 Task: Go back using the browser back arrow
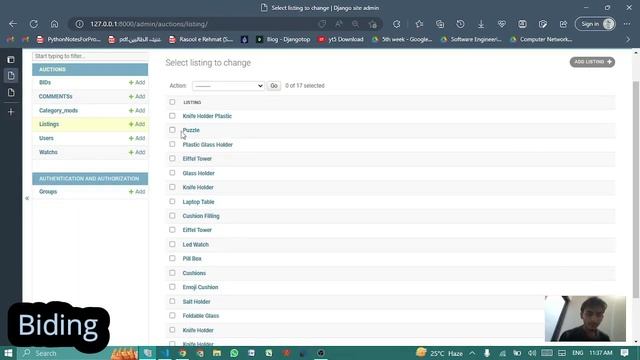[x=13, y=24]
